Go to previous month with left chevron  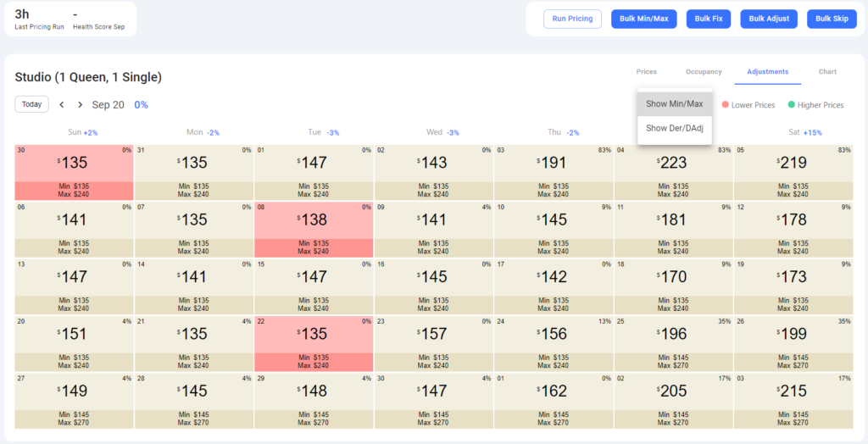[x=62, y=104]
